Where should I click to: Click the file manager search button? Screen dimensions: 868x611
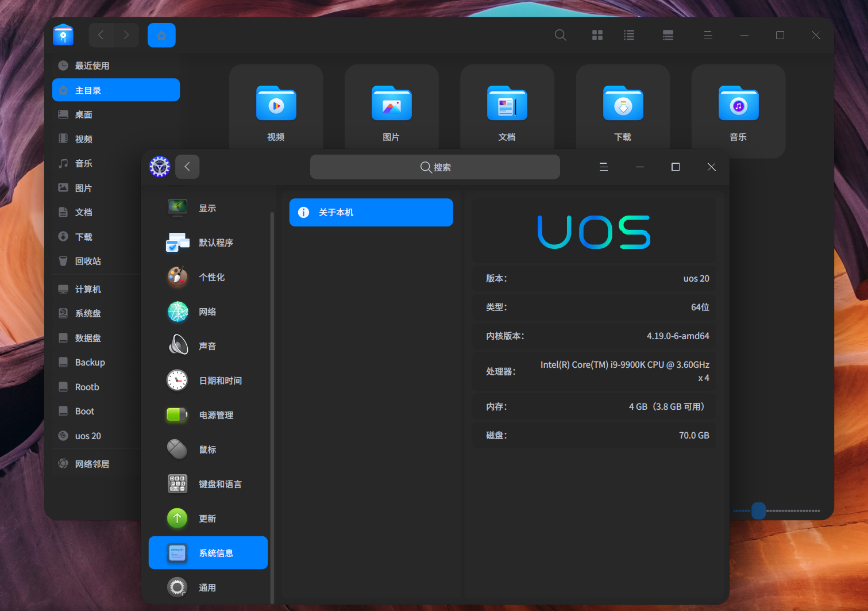(561, 36)
